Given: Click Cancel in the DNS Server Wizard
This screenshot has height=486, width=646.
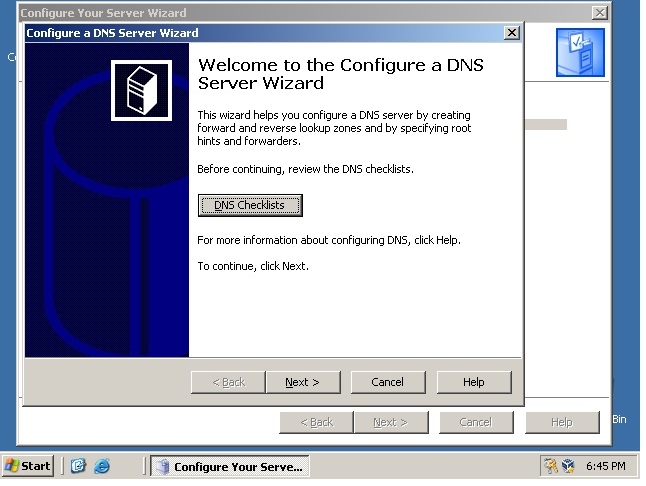Looking at the screenshot, I should [388, 382].
